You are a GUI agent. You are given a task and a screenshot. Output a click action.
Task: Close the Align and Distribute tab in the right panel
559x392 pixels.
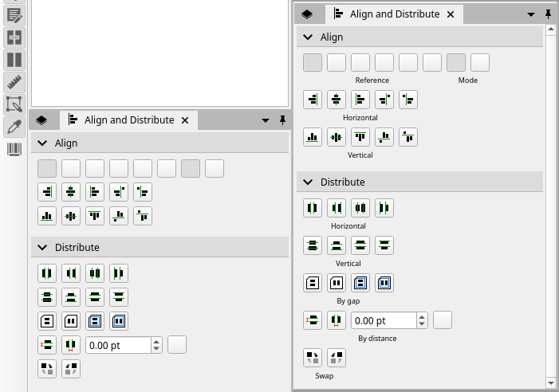[450, 14]
